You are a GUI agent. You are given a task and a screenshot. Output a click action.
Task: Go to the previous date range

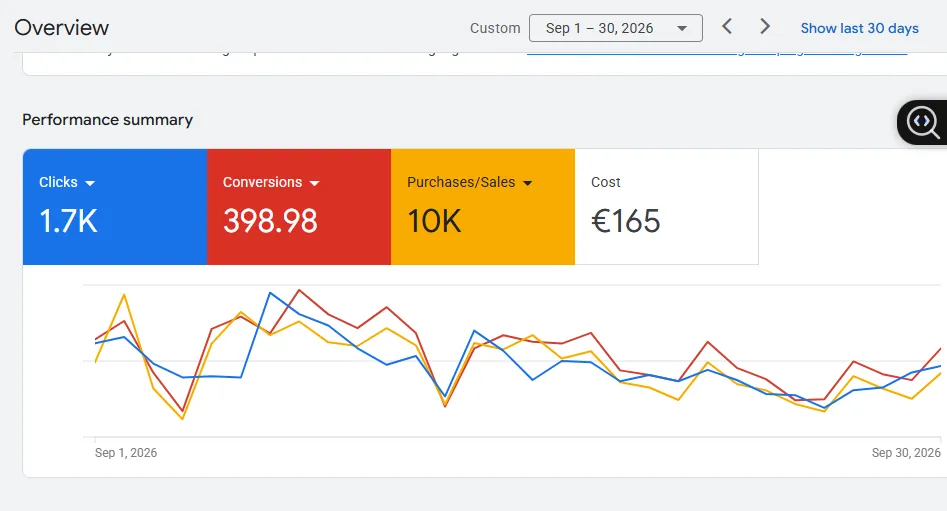click(x=727, y=27)
